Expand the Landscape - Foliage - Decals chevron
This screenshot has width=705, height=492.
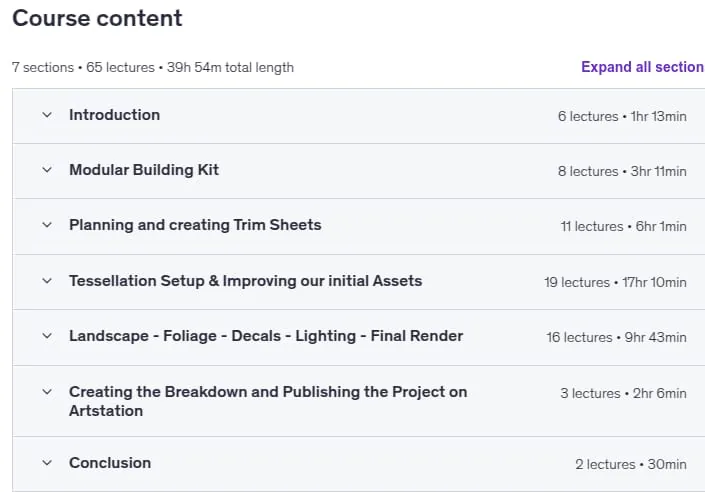click(47, 336)
